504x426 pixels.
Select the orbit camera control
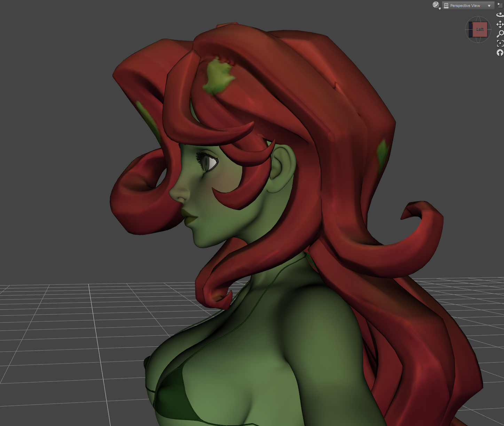tap(500, 15)
